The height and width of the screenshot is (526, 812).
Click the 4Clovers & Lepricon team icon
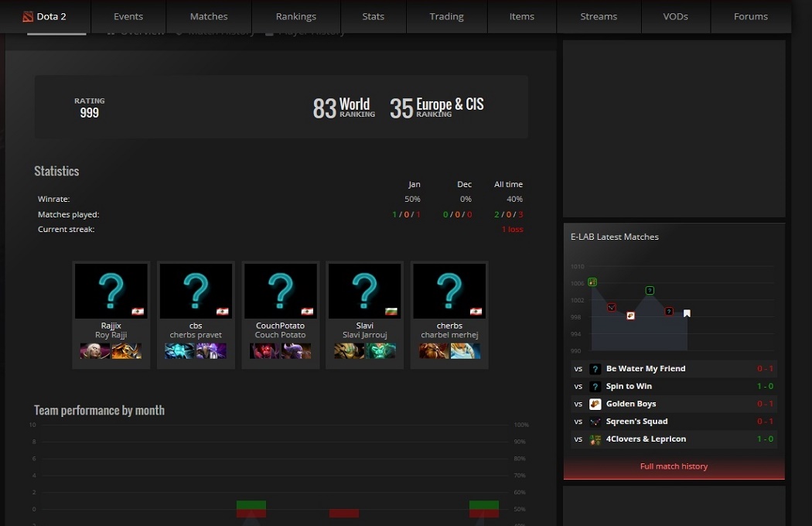click(x=595, y=439)
